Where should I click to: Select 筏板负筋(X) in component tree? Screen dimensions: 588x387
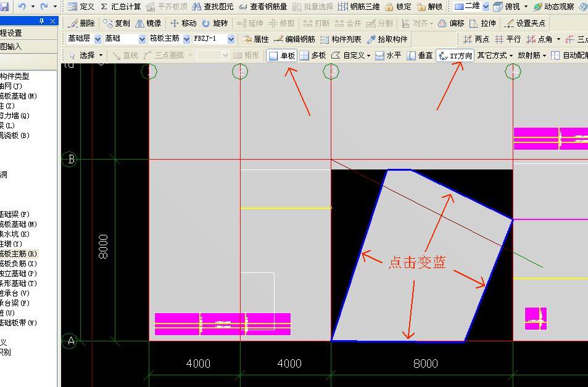click(x=19, y=263)
